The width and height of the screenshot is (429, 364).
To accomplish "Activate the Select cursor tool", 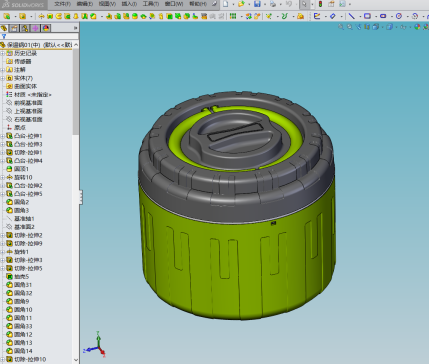I will (304, 4).
